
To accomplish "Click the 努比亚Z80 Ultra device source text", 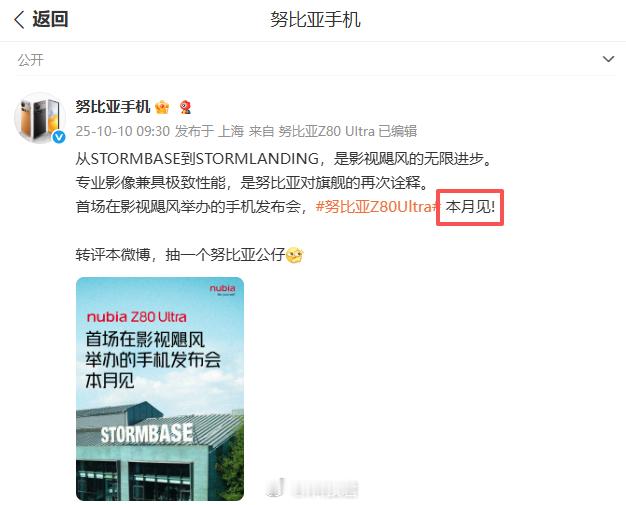I will pyautogui.click(x=327, y=131).
